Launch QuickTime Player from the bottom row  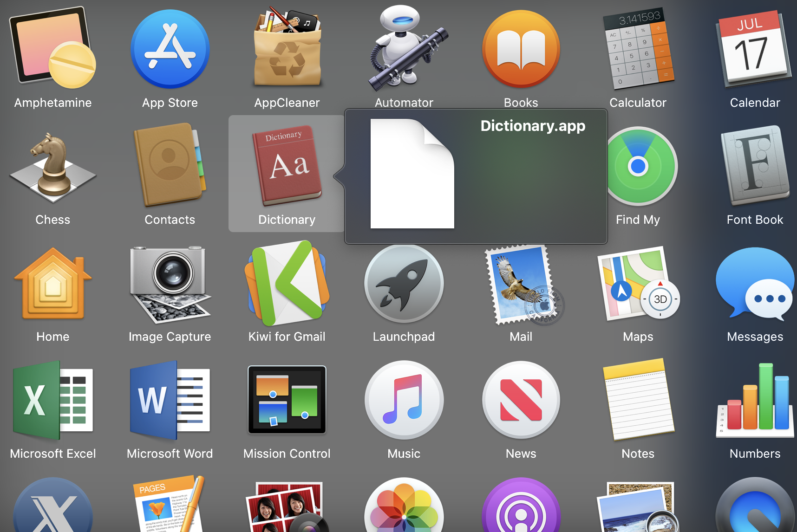click(755, 505)
